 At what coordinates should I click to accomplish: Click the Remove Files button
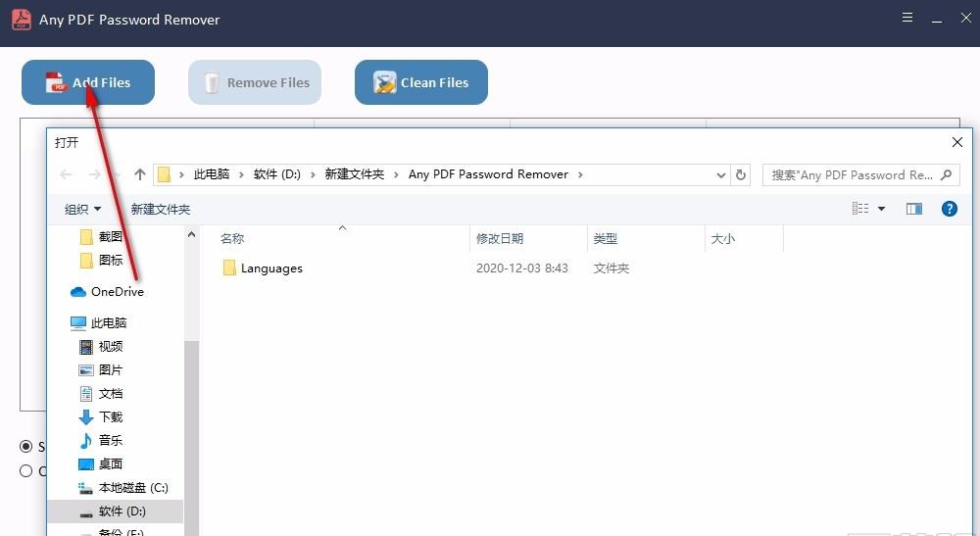point(255,82)
